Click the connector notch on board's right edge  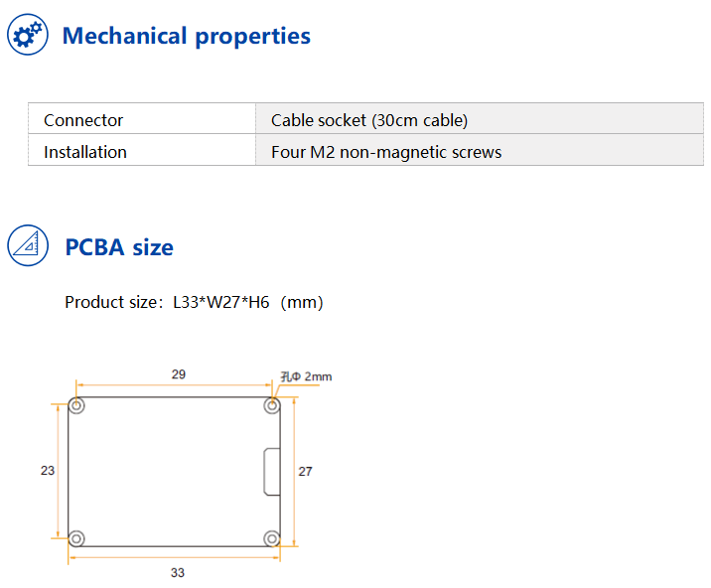tap(272, 472)
